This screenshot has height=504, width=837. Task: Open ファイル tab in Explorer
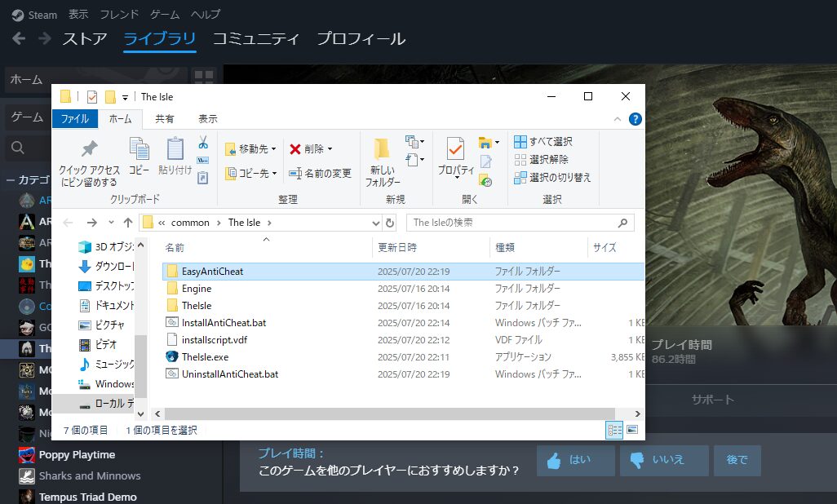75,119
